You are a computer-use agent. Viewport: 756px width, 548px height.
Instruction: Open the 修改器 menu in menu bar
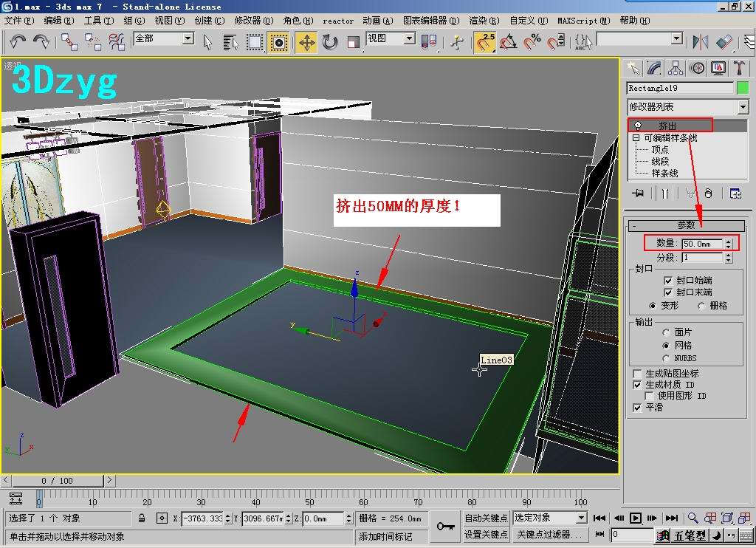[248, 21]
